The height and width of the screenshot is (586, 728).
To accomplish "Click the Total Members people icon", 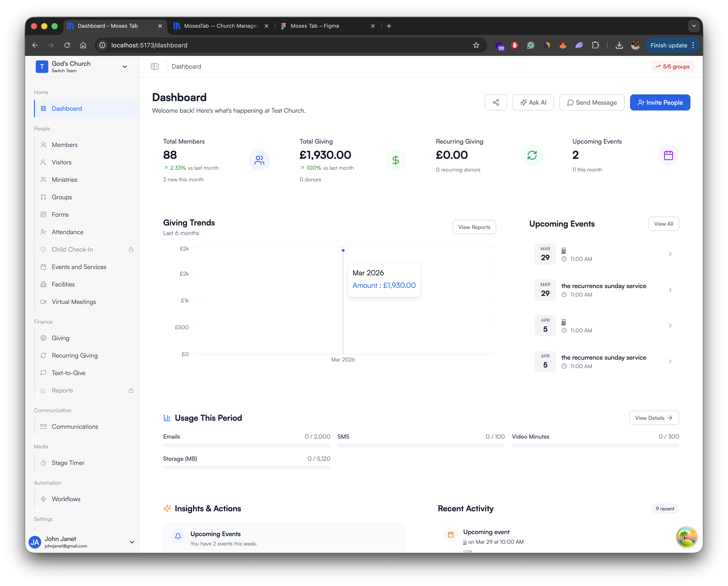I will (259, 160).
